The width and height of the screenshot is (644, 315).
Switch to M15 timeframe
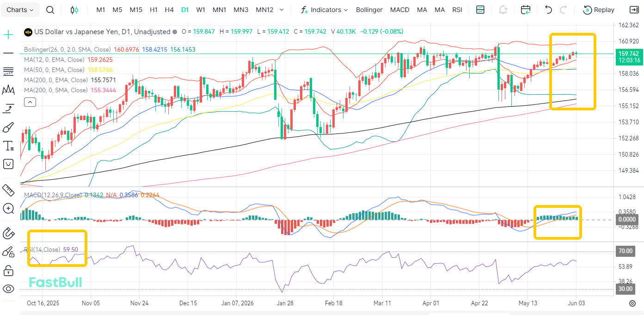136,10
